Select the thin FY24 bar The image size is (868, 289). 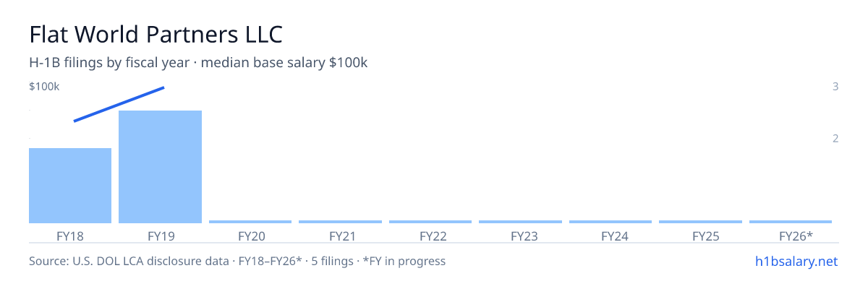coord(610,222)
